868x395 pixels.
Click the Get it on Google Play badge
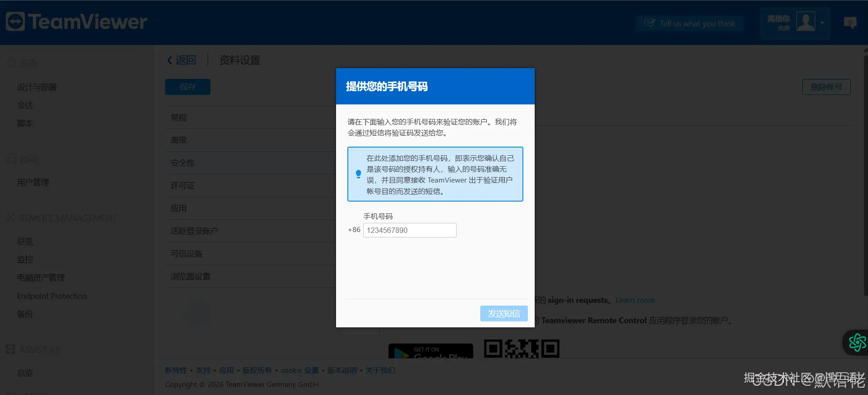pos(431,351)
